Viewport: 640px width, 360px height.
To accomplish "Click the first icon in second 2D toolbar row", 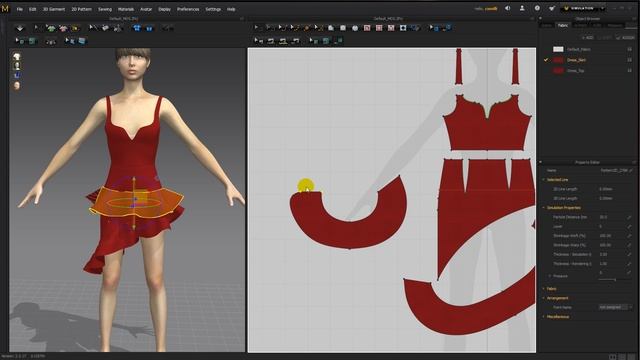I will (x=259, y=41).
